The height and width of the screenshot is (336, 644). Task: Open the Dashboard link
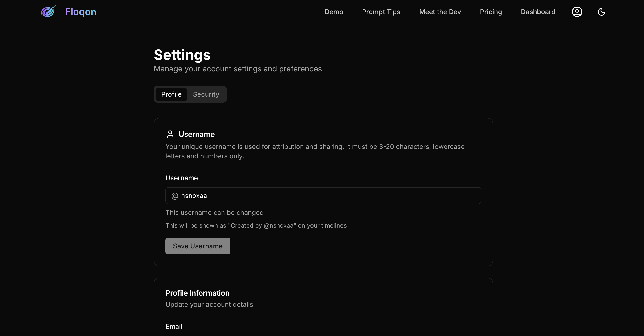pyautogui.click(x=538, y=12)
